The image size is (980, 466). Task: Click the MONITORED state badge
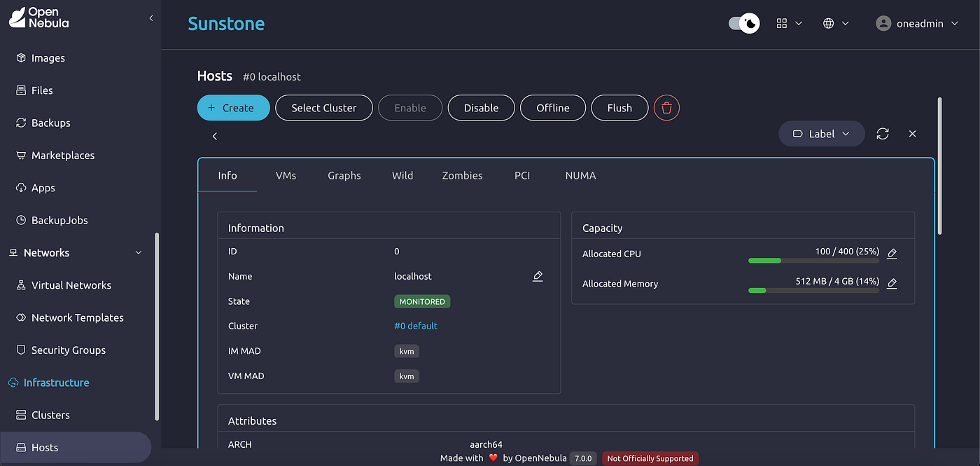click(422, 301)
